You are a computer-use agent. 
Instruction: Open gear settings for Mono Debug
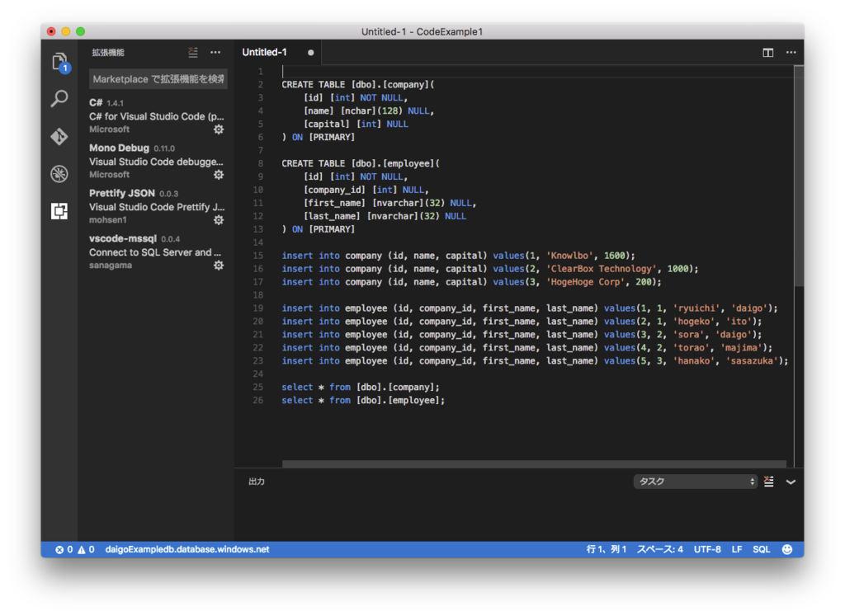pos(218,175)
